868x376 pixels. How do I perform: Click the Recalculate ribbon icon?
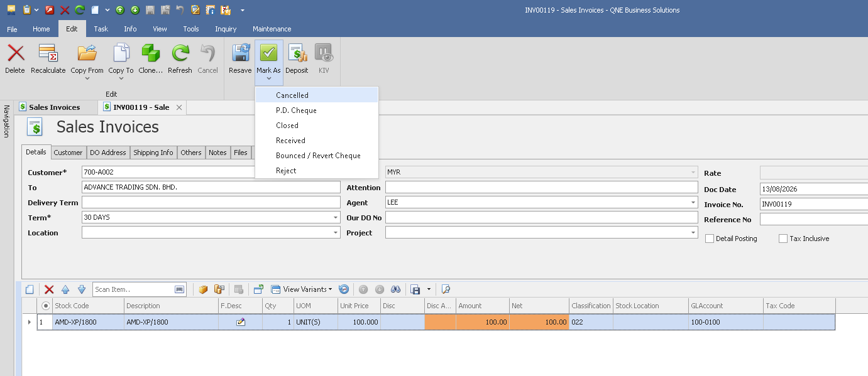point(48,53)
